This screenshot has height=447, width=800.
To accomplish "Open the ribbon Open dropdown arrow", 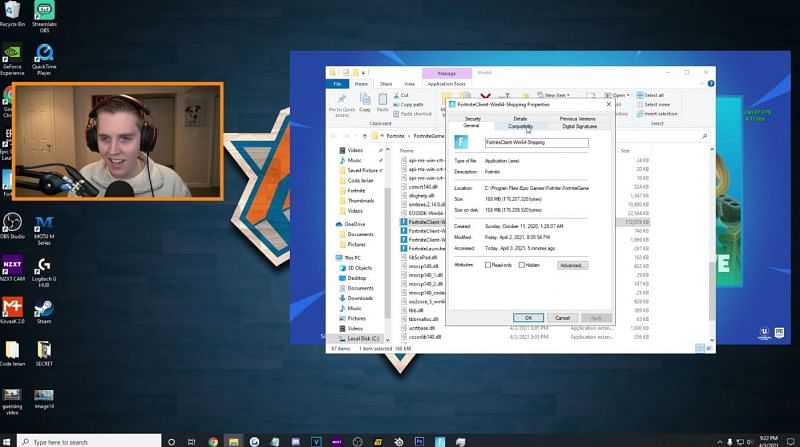I will click(628, 95).
